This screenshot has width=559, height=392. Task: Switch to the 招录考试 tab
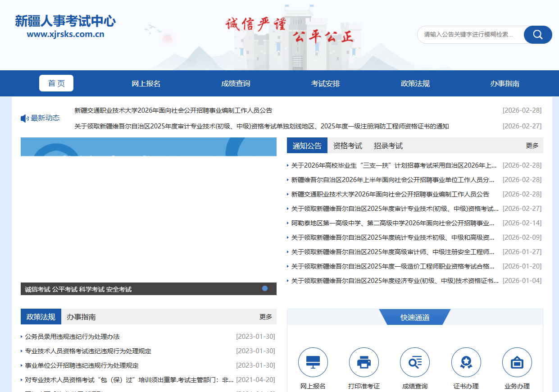tap(388, 146)
